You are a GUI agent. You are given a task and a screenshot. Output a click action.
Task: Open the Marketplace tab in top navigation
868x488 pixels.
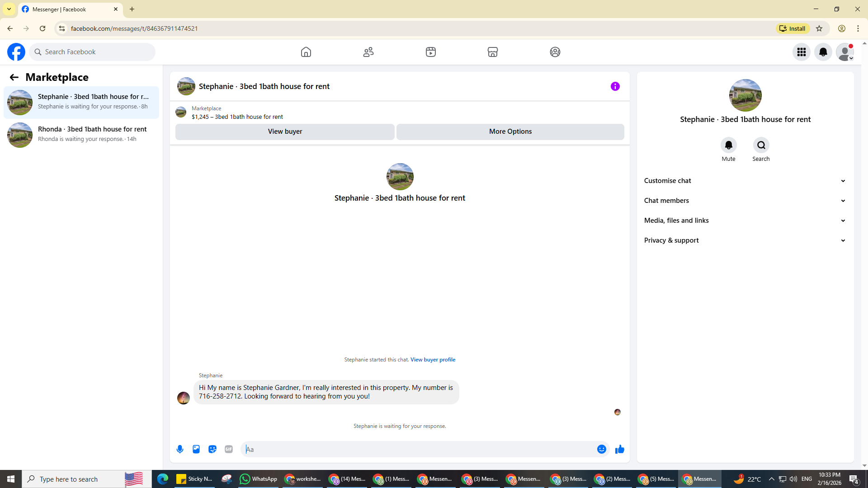point(493,52)
